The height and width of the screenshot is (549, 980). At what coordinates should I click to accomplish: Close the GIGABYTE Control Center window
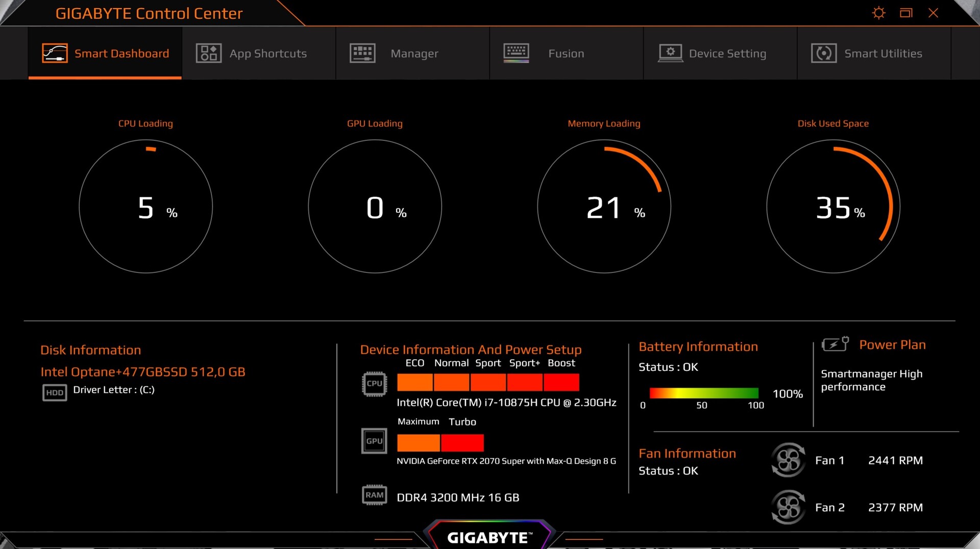click(x=933, y=13)
